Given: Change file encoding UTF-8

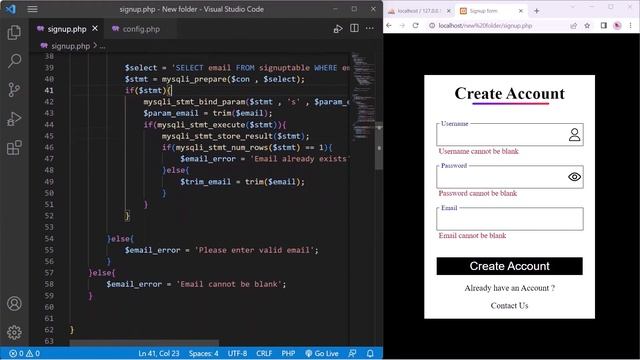Looking at the screenshot, I should coord(237,353).
